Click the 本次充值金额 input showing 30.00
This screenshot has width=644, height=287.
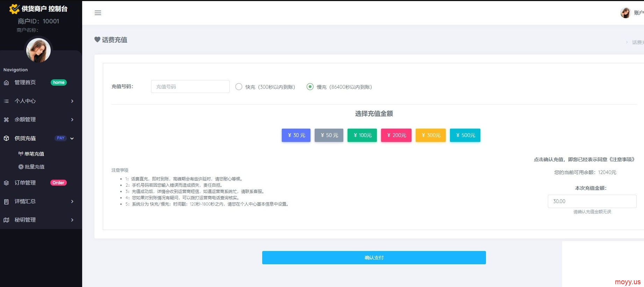click(x=592, y=201)
